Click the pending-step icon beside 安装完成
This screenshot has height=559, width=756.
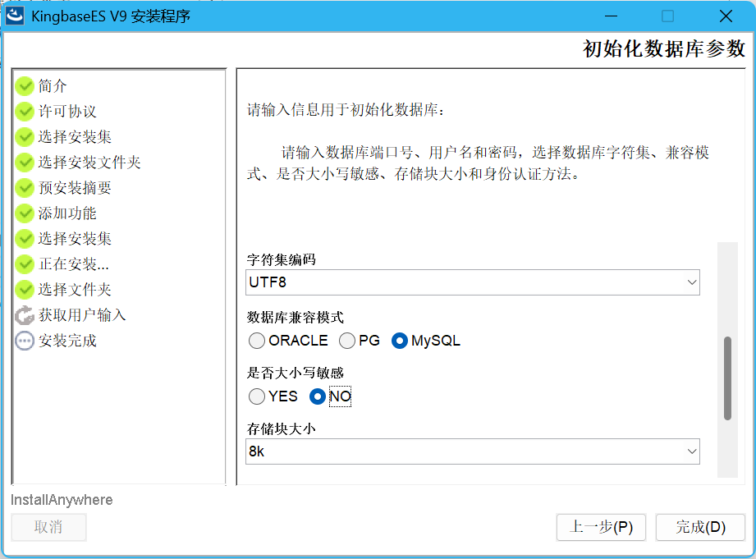tap(25, 341)
